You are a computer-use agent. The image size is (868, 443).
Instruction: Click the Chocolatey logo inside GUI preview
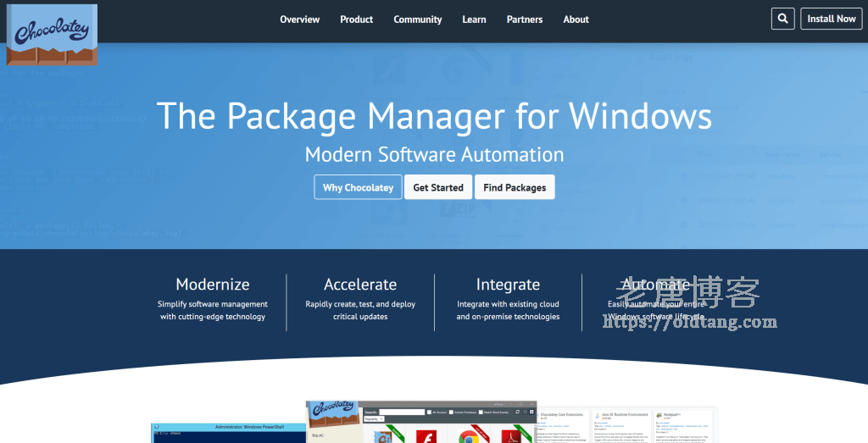pyautogui.click(x=332, y=414)
